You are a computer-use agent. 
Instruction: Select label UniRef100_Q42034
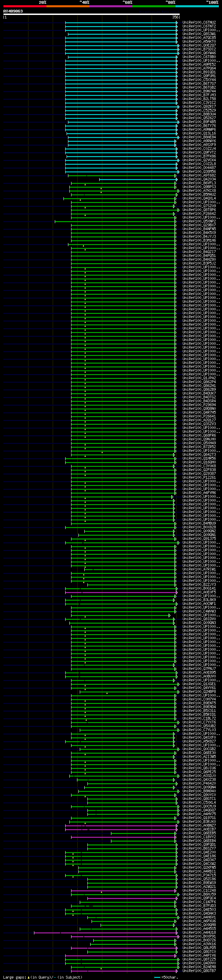point(199,179)
